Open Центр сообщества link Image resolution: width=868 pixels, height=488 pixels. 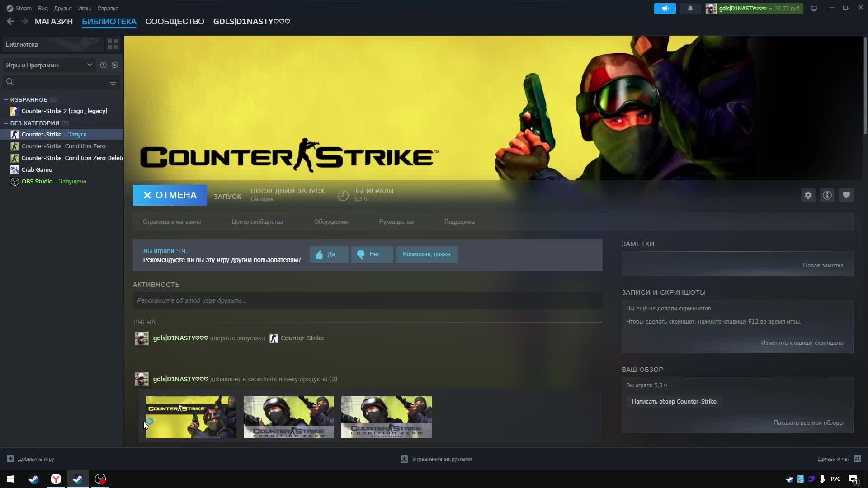[x=257, y=222]
